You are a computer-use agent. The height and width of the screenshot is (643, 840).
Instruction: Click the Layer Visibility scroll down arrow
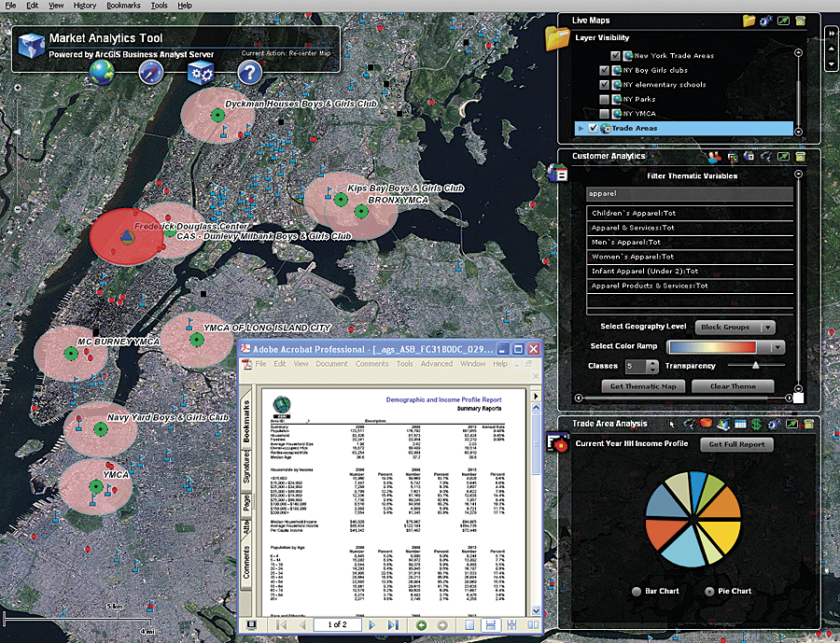(x=798, y=132)
